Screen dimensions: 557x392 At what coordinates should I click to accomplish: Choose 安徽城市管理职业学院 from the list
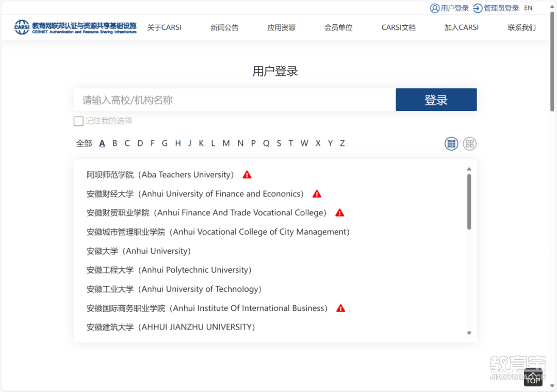tap(218, 232)
